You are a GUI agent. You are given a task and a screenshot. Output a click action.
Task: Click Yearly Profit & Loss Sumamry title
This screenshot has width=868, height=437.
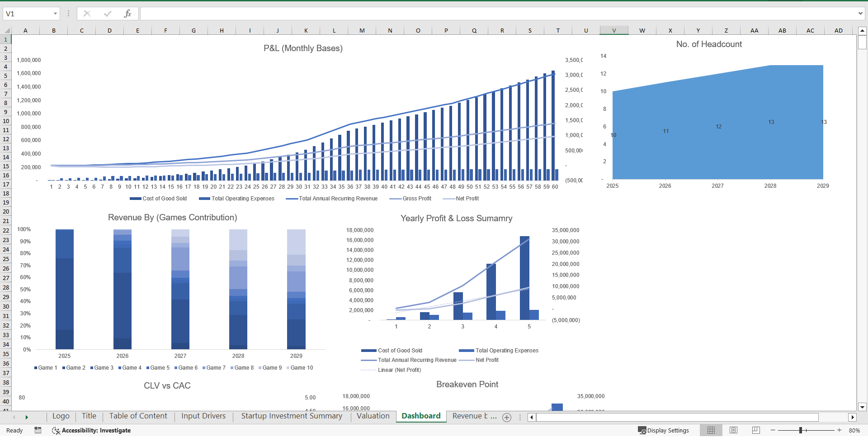[456, 218]
